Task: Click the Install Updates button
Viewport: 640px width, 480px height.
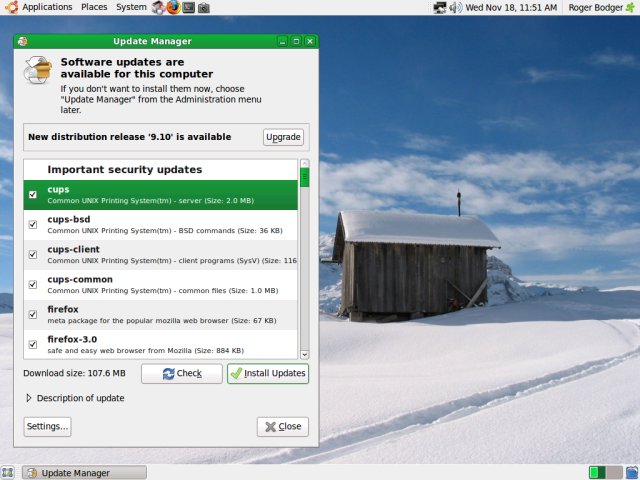Action: [268, 373]
